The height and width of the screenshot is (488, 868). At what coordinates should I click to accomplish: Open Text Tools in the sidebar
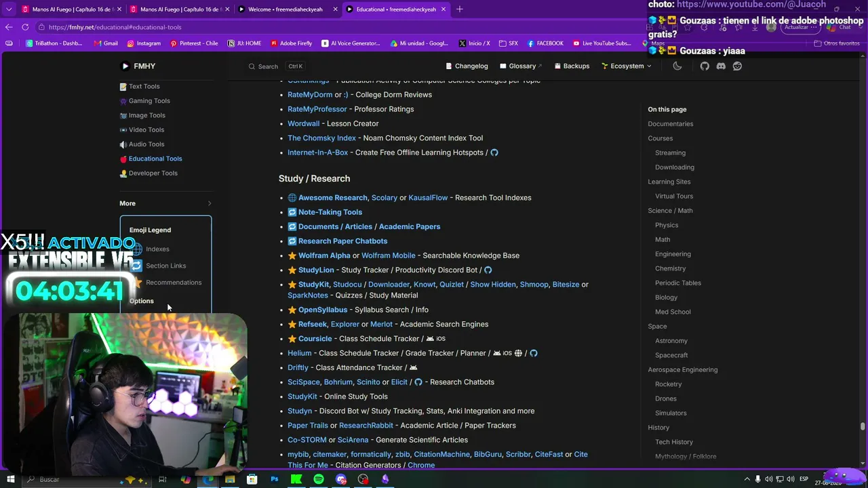click(x=140, y=86)
